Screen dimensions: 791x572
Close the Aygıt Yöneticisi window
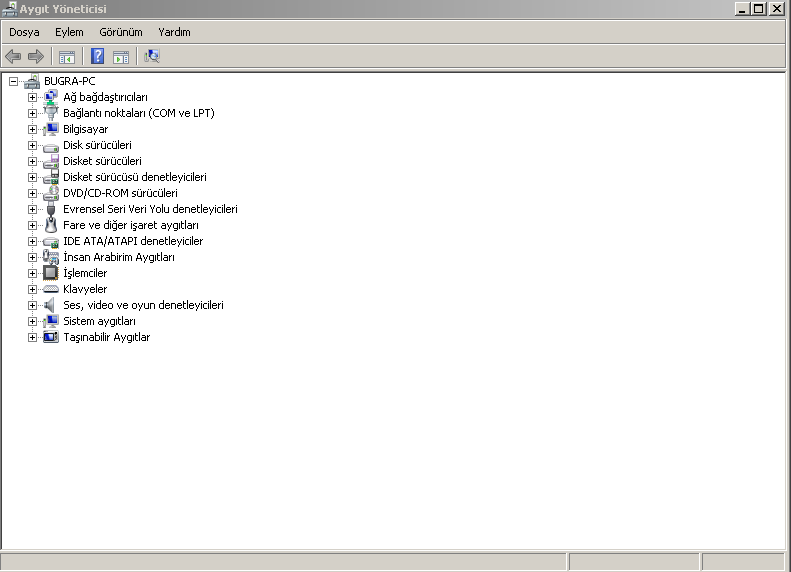click(x=776, y=9)
